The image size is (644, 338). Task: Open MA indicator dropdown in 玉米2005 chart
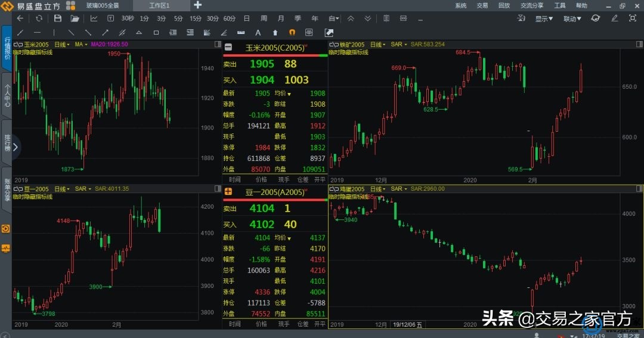81,44
